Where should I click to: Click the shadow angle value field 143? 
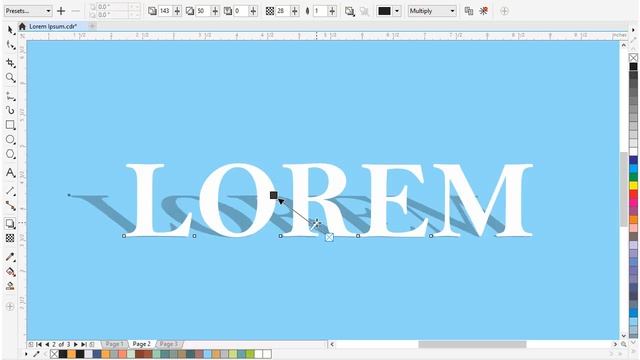165,11
